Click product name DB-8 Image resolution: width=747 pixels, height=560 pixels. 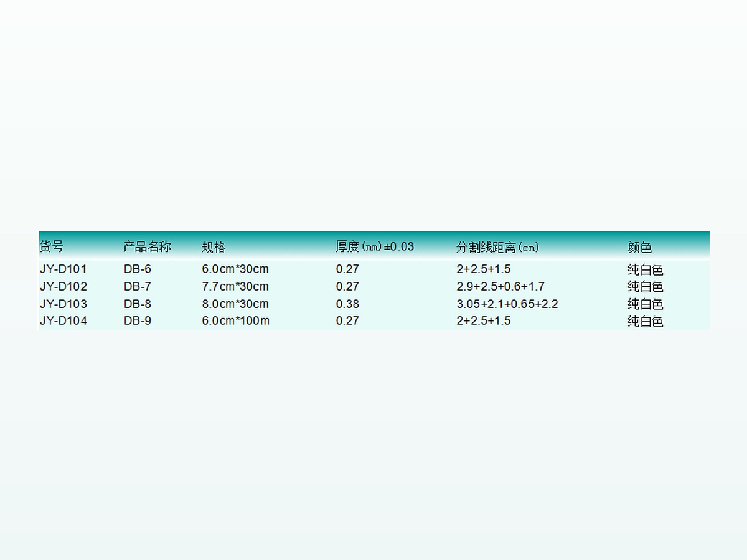click(138, 304)
